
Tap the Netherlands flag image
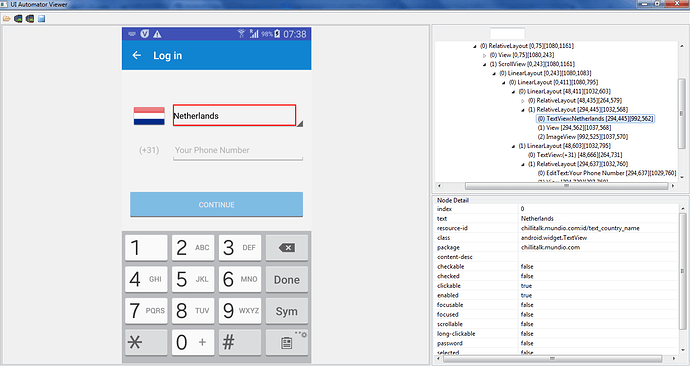(149, 116)
